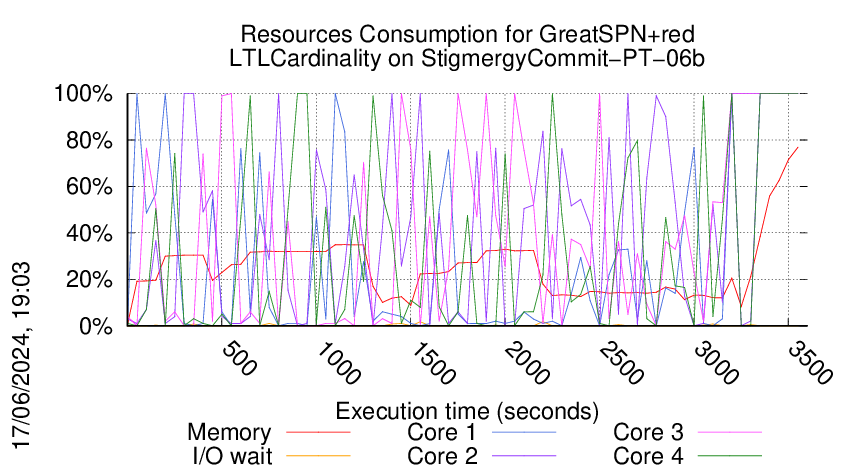This screenshot has width=850, height=475.
Task: Click the magenta Core 3 legend line sample
Action: click(x=730, y=433)
